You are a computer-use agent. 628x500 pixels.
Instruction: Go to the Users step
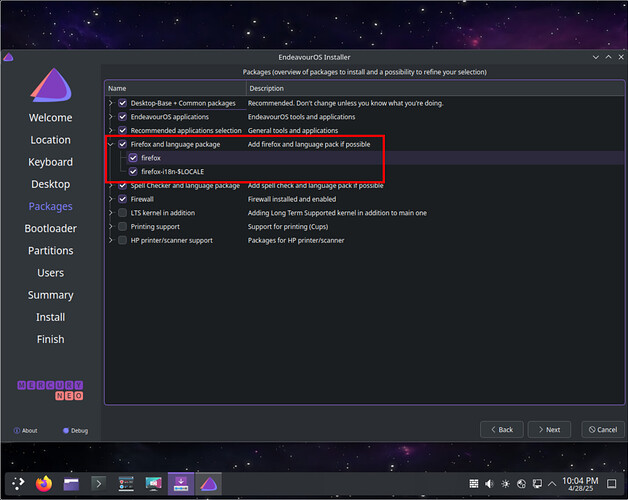coord(50,273)
